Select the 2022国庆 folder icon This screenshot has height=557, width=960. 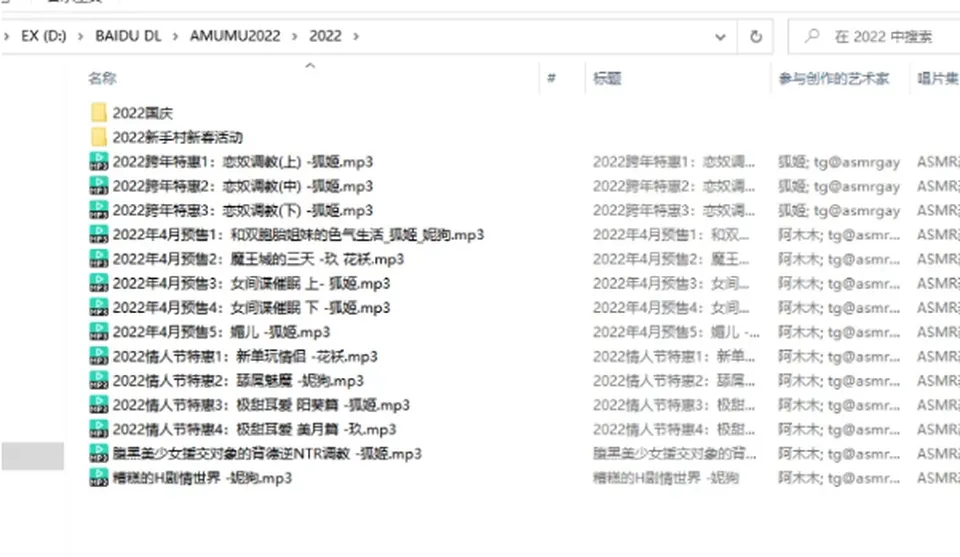coord(99,113)
